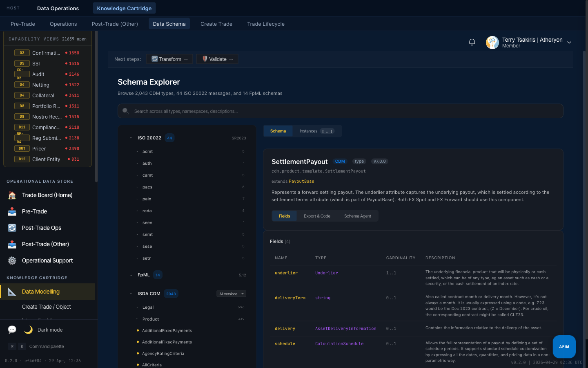Select AllCriteria type

152,365
